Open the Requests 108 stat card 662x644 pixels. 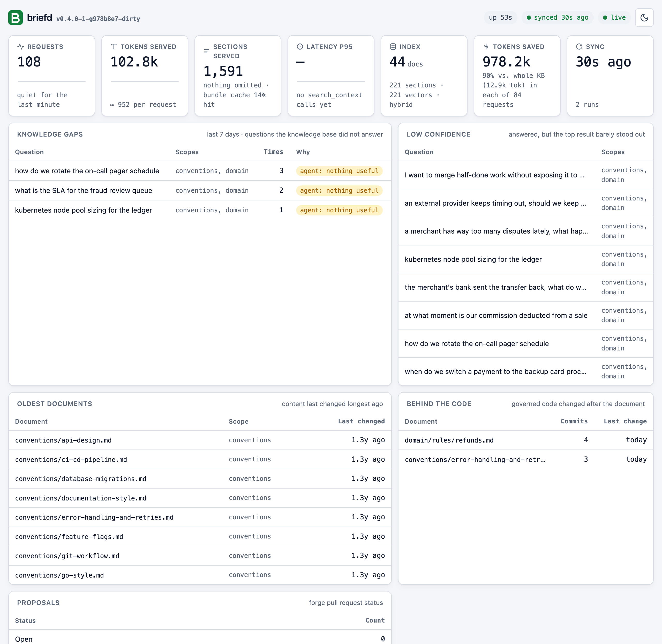click(x=52, y=76)
